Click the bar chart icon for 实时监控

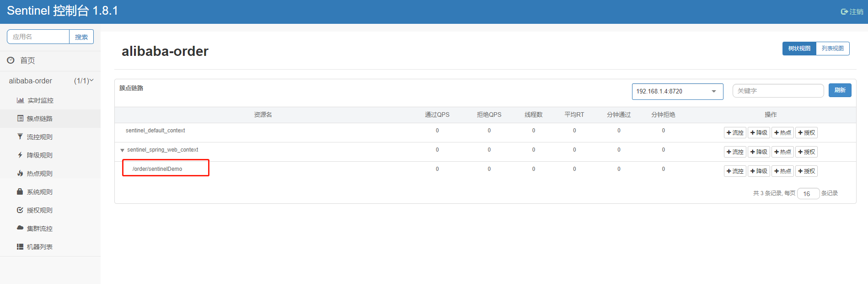(20, 100)
